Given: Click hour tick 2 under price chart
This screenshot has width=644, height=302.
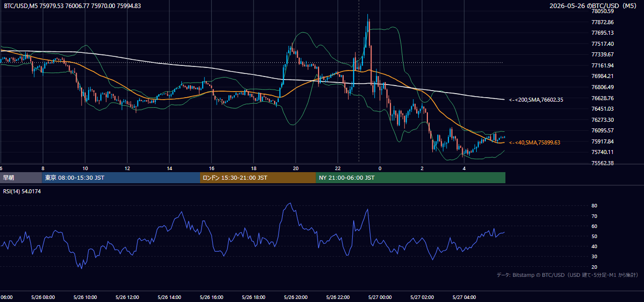Looking at the screenshot, I should (x=422, y=169).
